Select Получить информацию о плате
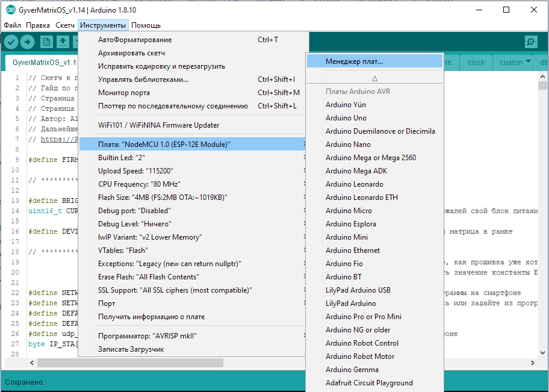 (193, 317)
